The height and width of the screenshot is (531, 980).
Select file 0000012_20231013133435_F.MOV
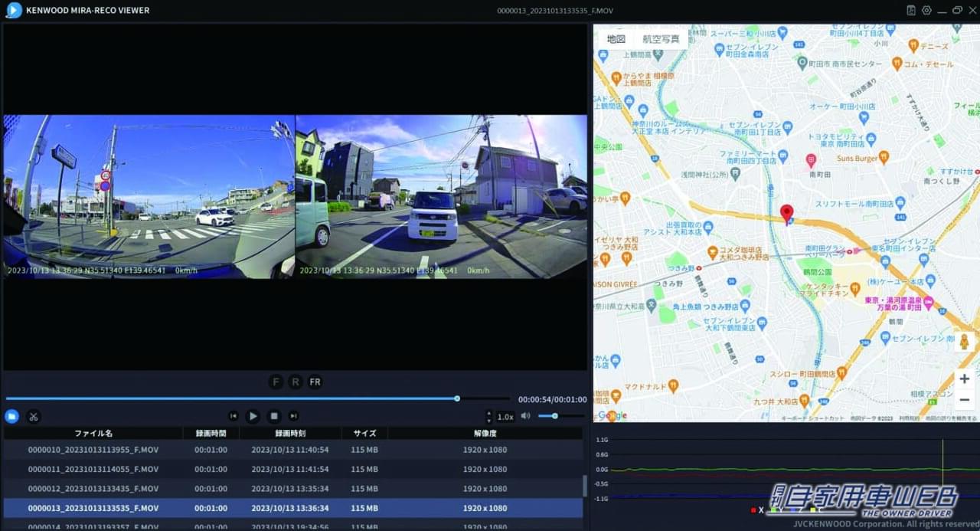pyautogui.click(x=93, y=488)
